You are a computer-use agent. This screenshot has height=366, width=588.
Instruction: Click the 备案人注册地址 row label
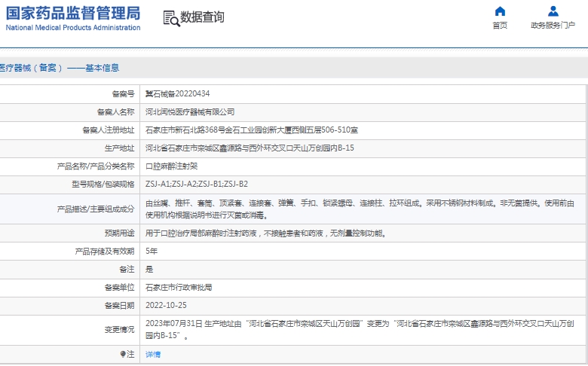coord(108,130)
